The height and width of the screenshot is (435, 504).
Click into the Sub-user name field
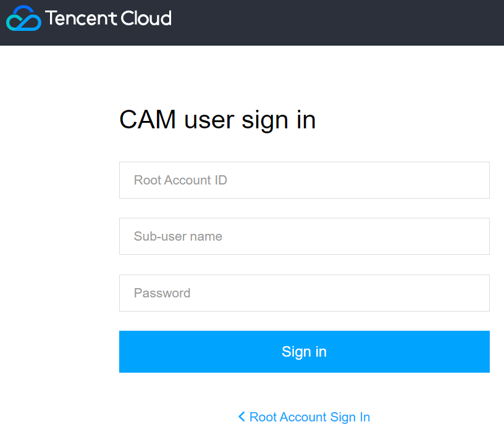pos(304,236)
